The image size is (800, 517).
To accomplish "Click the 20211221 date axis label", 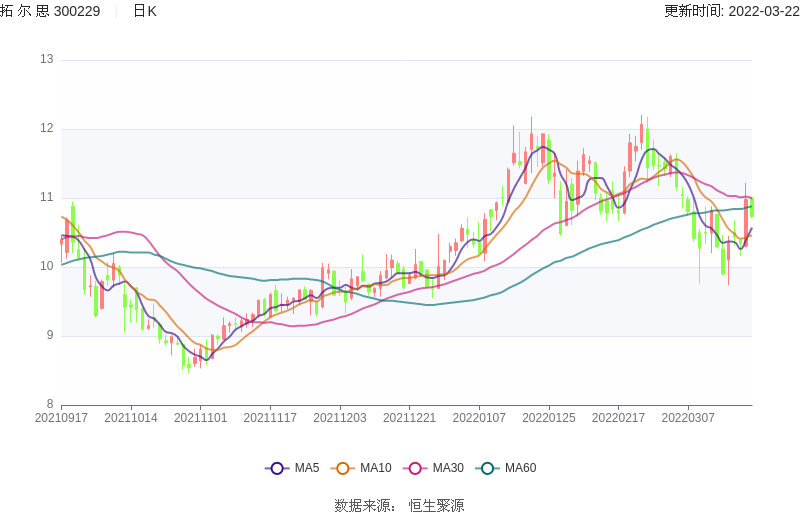I will coord(409,417).
